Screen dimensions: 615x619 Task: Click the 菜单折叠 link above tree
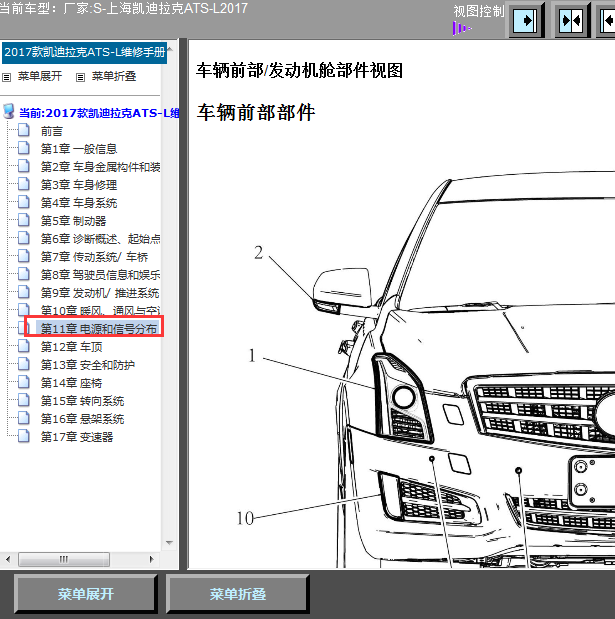114,76
